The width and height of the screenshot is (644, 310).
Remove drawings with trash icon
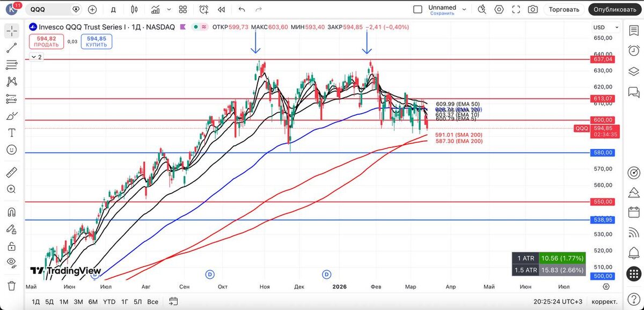(x=11, y=285)
